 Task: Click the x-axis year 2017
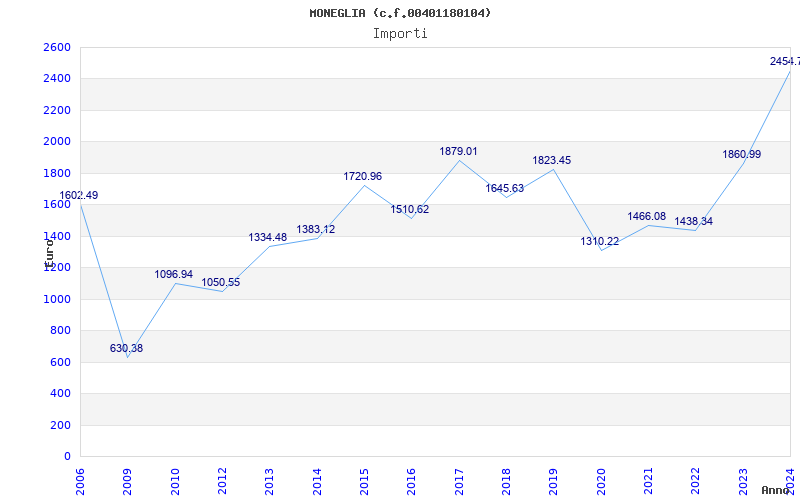click(459, 481)
